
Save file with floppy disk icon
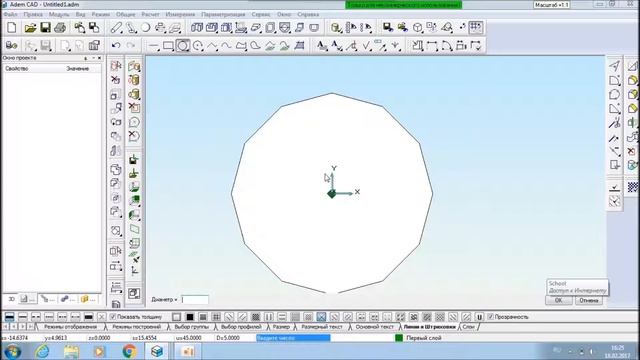(45, 28)
